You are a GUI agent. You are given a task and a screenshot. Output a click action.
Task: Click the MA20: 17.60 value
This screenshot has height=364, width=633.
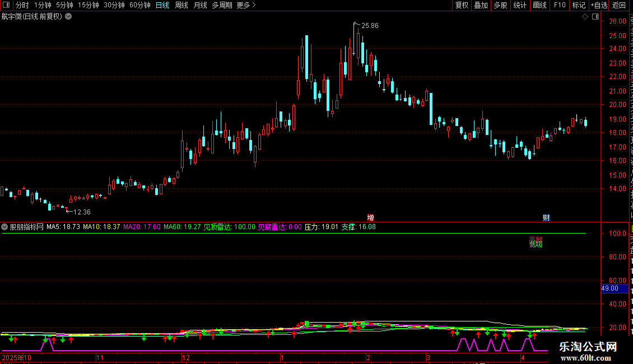(x=142, y=227)
